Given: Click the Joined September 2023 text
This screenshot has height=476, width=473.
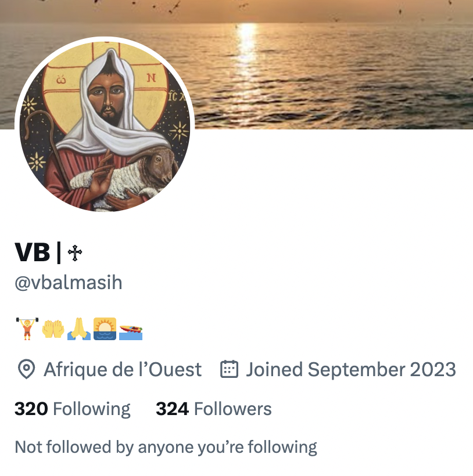Looking at the screenshot, I should pyautogui.click(x=351, y=369).
